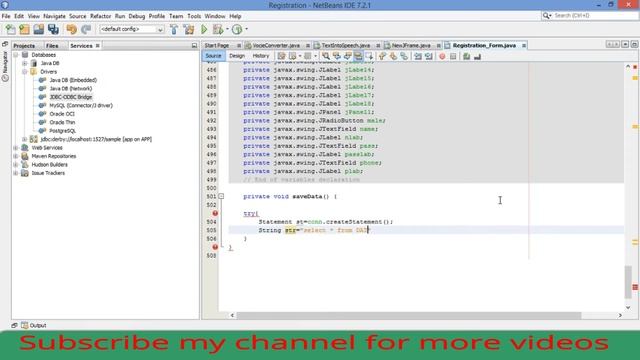Click the New File toolbar icon

click(x=10, y=29)
